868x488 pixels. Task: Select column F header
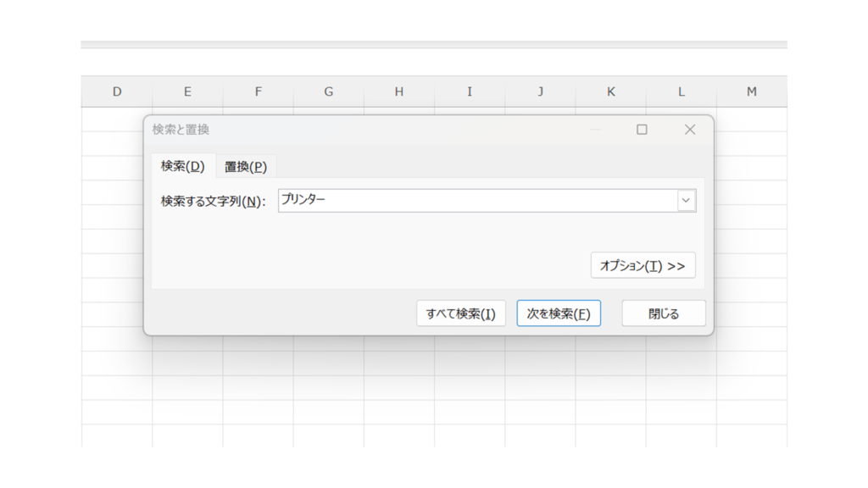(x=258, y=91)
